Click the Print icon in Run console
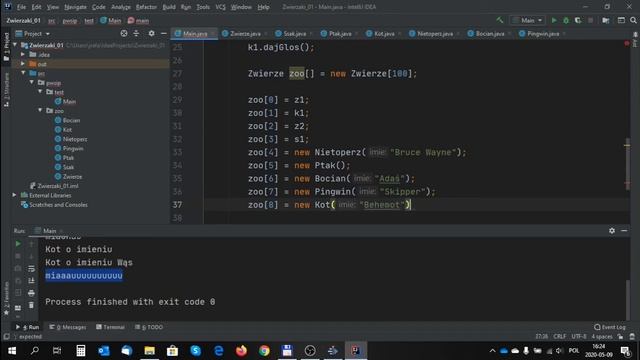The height and width of the screenshot is (360, 640). 31,293
